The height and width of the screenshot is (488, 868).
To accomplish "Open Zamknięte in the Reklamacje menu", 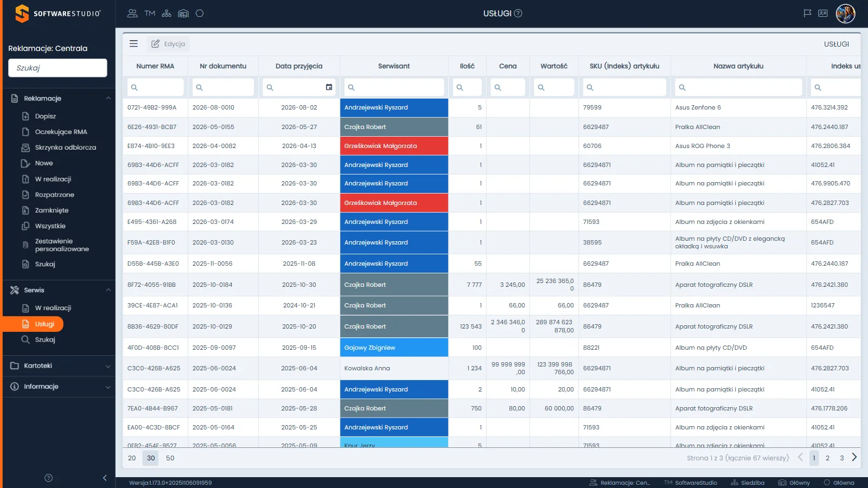I will tap(52, 210).
